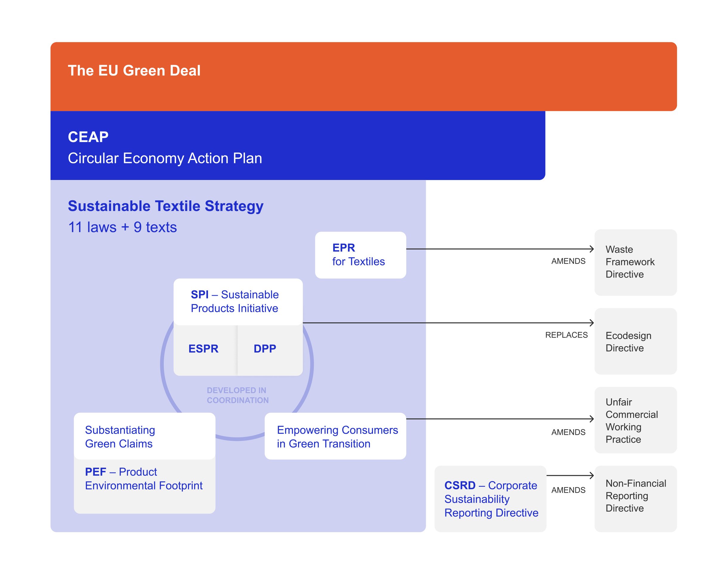The height and width of the screenshot is (582, 728).
Task: Toggle the Ecodesign Directive box
Action: click(x=636, y=342)
